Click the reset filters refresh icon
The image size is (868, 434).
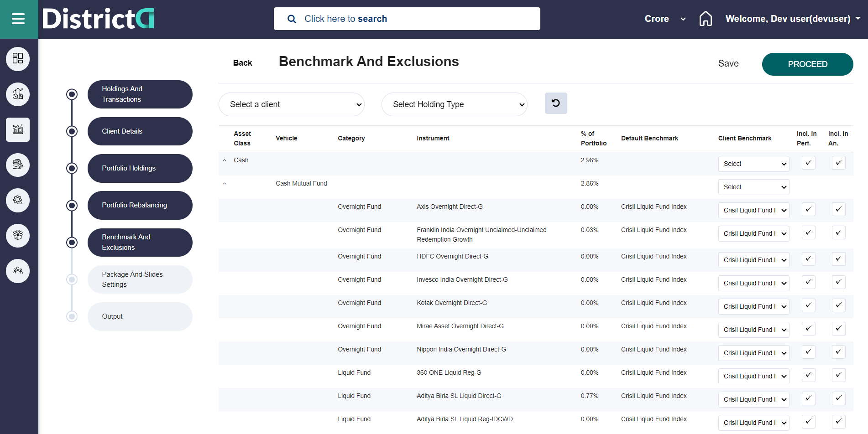(556, 103)
